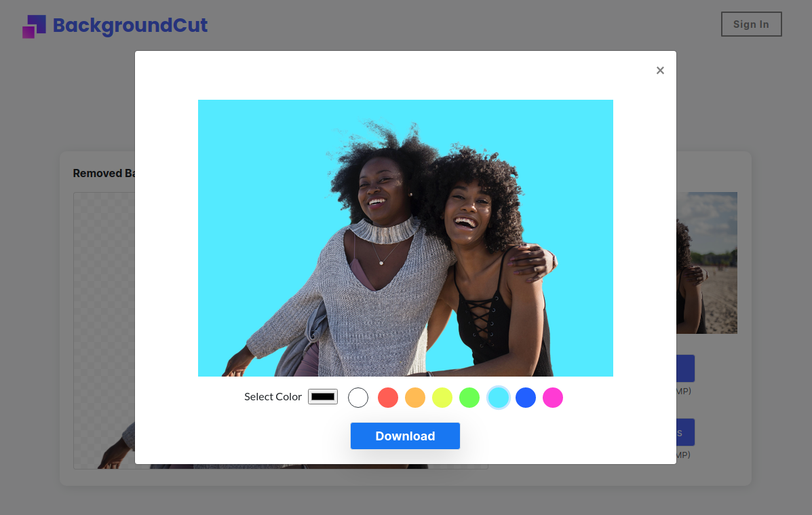Screen dimensions: 812x515
Task: Close the color selection dialog
Action: coord(660,70)
